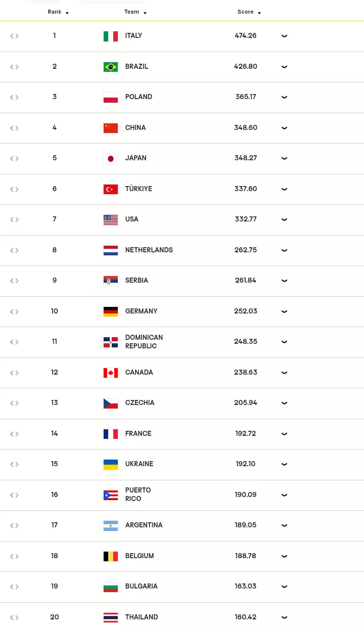This screenshot has width=364, height=630.
Task: Expand the China row details chevron
Action: (284, 128)
